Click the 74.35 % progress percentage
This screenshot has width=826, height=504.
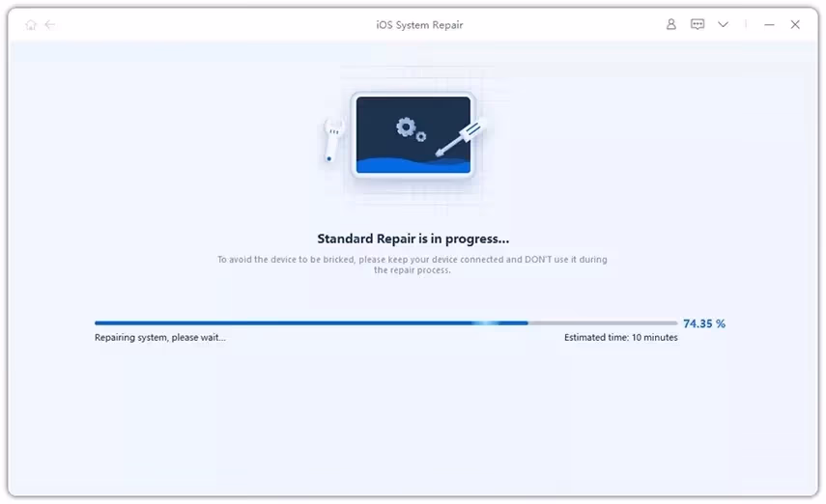703,323
